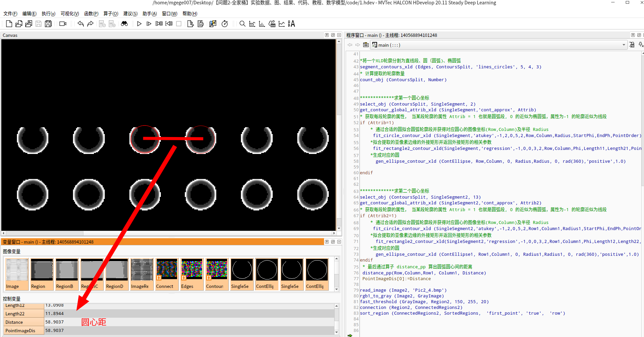Select the Edges variable thumbnail
This screenshot has height=337, width=644.
pyautogui.click(x=192, y=274)
